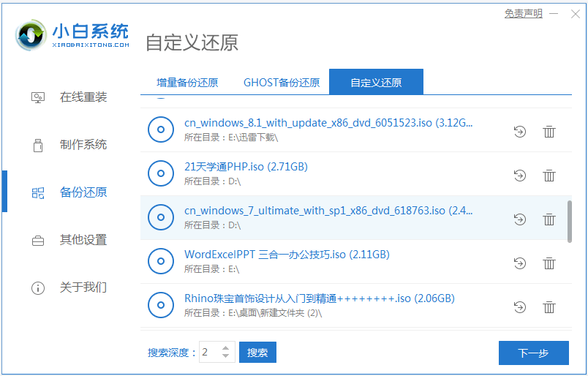Delete the cn_windows_7_ultimate ISO entry

click(549, 219)
